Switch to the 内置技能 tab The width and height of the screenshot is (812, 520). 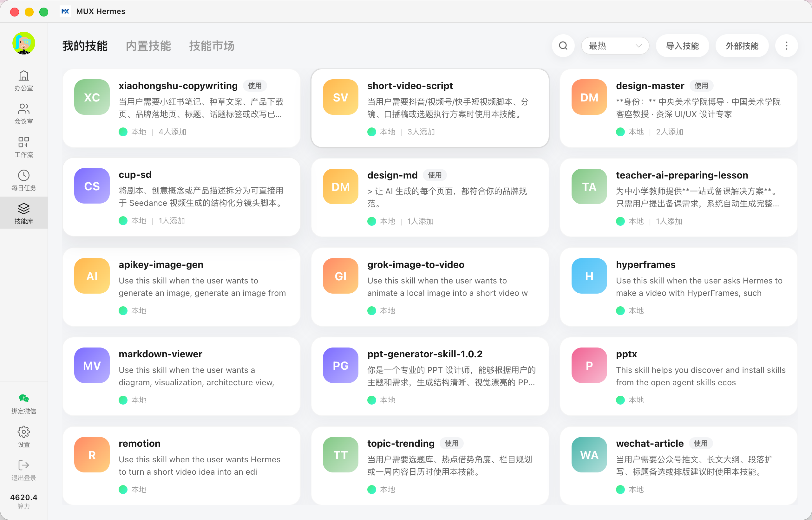point(148,46)
